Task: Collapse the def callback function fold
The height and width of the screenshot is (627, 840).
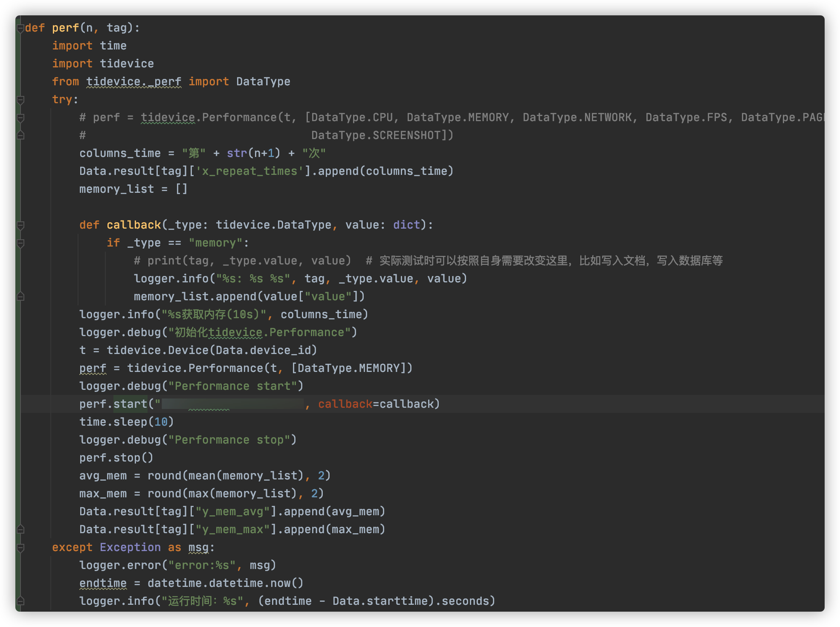Action: pyautogui.click(x=20, y=225)
